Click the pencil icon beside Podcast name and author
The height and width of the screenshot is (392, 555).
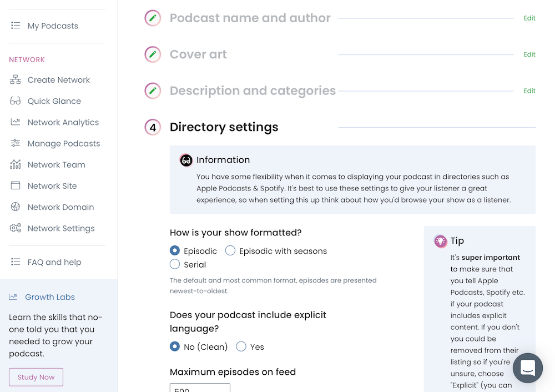point(153,18)
